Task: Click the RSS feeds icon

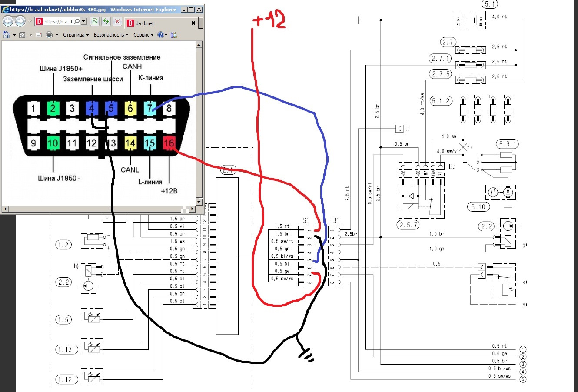Action: coord(22,35)
